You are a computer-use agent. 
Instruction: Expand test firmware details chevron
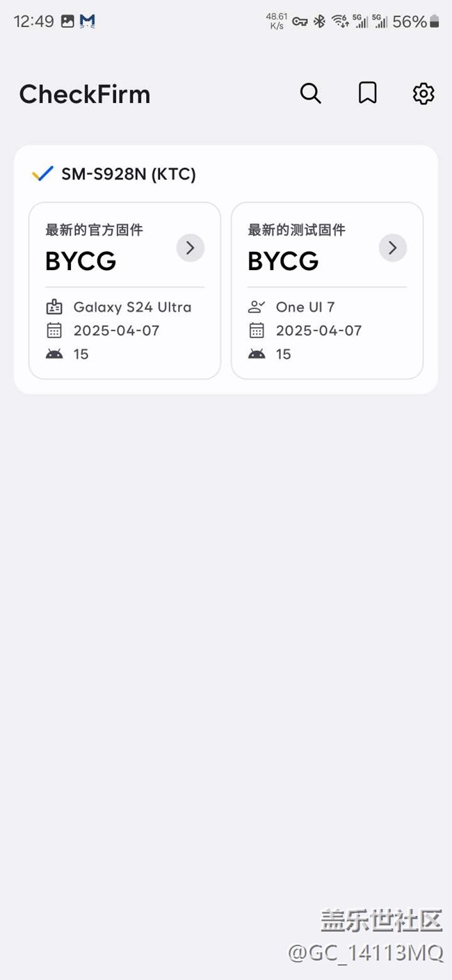tap(392, 248)
